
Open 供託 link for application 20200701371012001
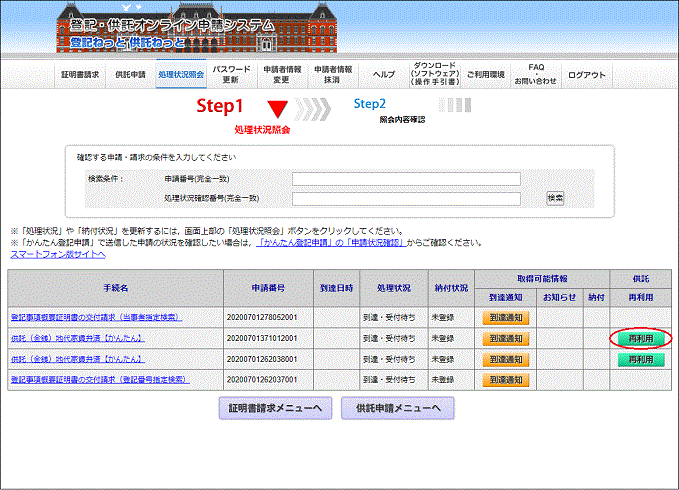tap(78, 338)
